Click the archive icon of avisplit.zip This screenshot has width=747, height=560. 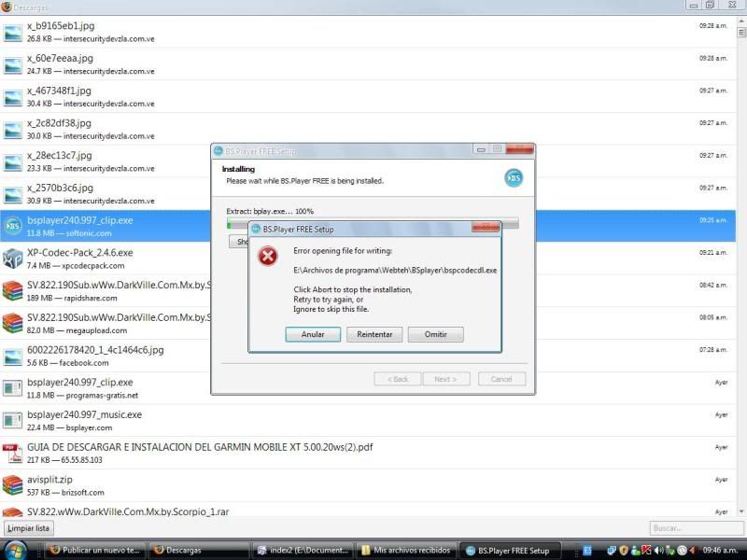12,485
